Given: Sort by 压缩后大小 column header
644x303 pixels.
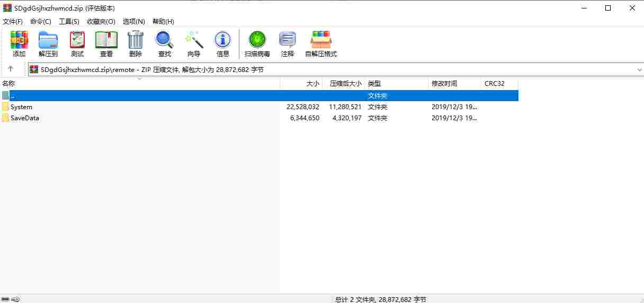Looking at the screenshot, I should [343, 84].
